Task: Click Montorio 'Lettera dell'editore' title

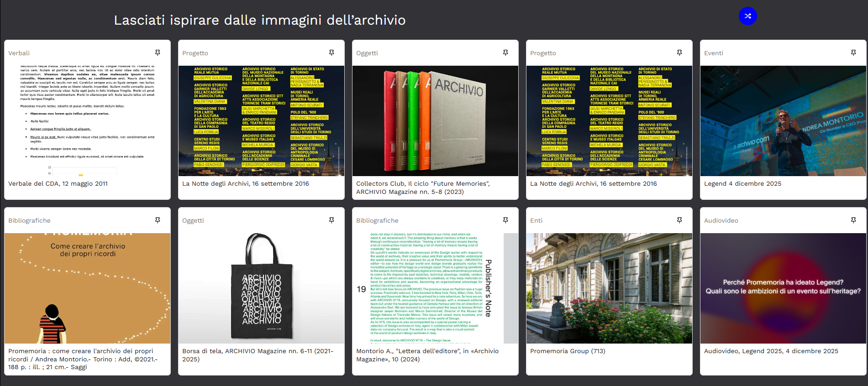Action: click(427, 355)
